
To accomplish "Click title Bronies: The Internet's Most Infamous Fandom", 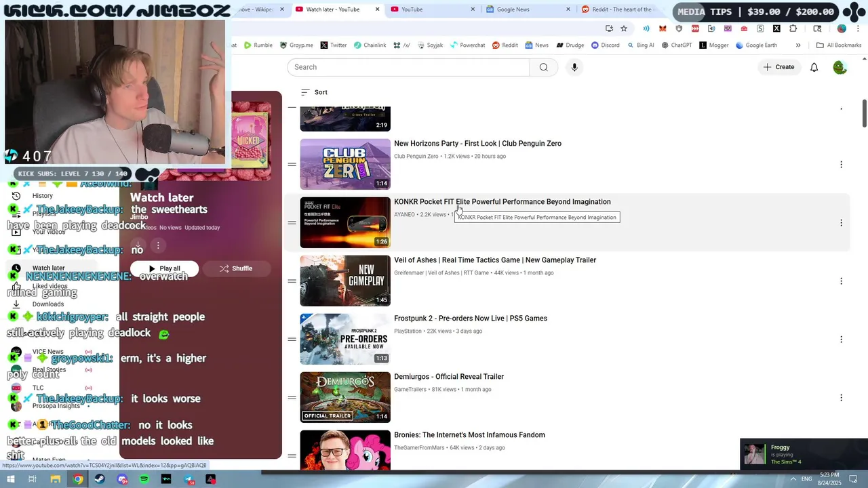I will (x=469, y=435).
